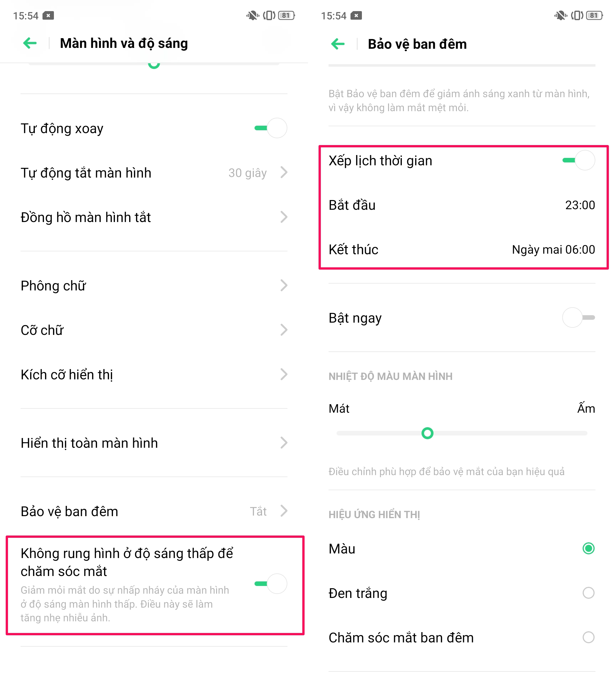Tap the right screen muted bell icon
616x684 pixels.
click(560, 16)
